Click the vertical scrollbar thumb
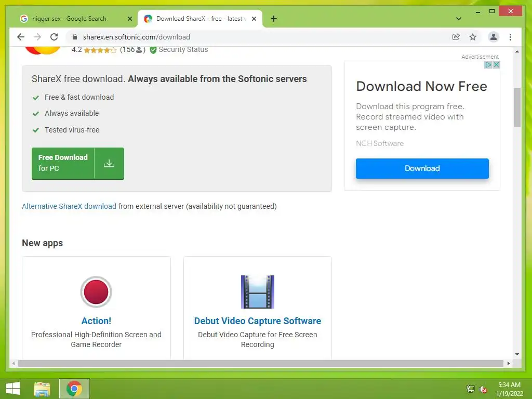532x399 pixels. click(x=517, y=107)
